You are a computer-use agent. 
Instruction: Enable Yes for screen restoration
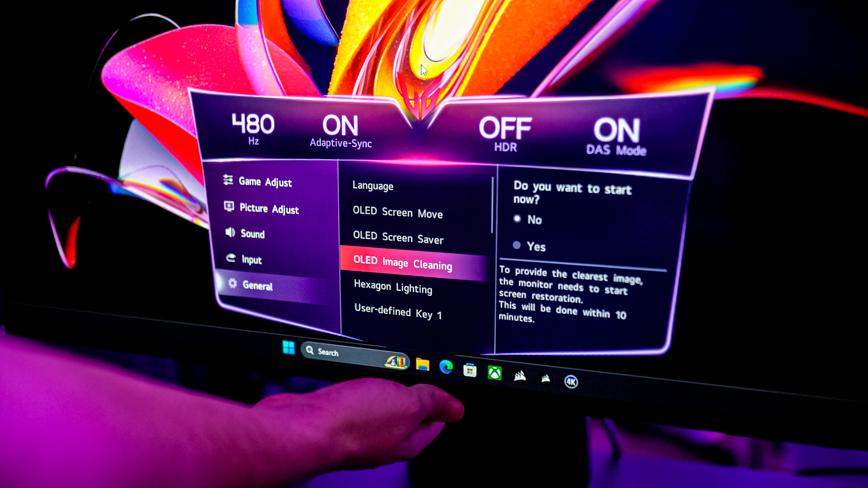click(517, 245)
